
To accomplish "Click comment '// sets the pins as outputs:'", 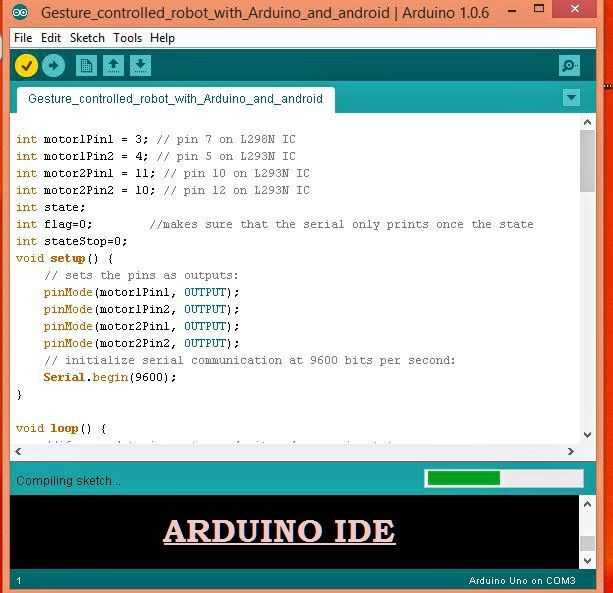I will pos(141,275).
